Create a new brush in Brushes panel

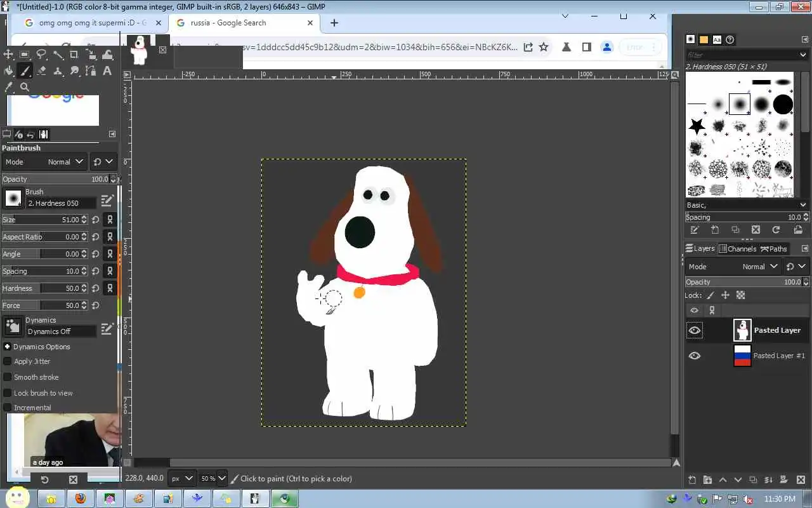[x=715, y=230]
